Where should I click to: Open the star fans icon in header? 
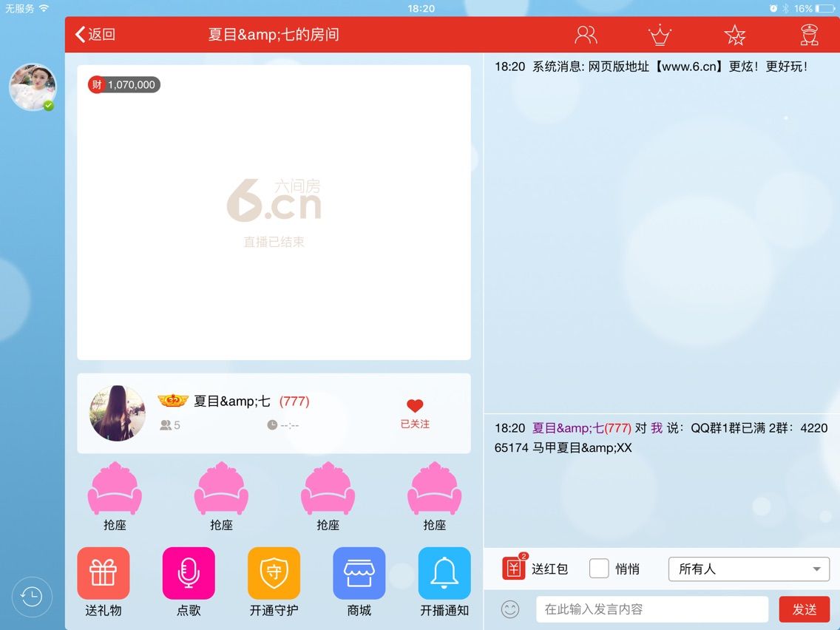pyautogui.click(x=734, y=35)
